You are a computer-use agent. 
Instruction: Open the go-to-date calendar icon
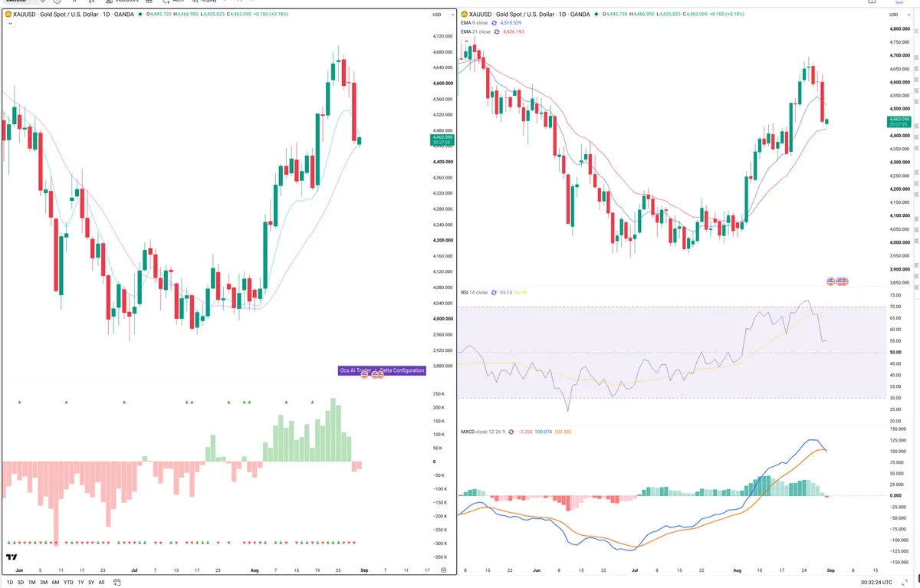click(117, 583)
